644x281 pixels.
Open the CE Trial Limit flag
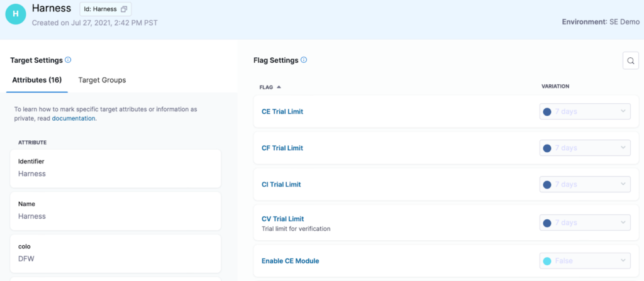(282, 111)
